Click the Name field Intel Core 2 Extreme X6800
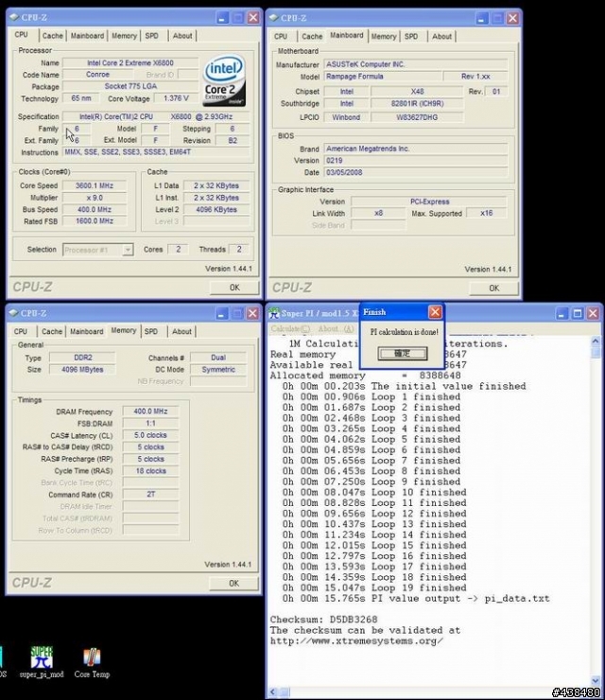Viewport: 605px width, 700px height. (130, 63)
